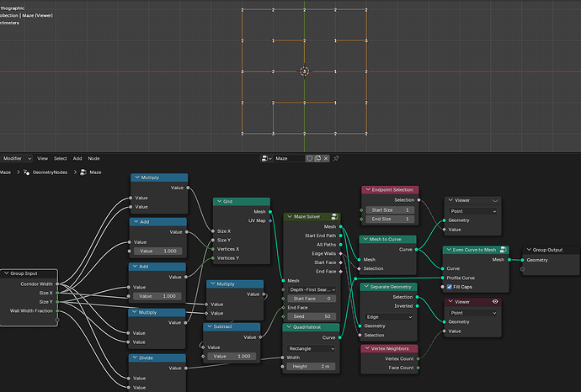Click the node group icon on Even Curve to Mesh

click(x=503, y=250)
